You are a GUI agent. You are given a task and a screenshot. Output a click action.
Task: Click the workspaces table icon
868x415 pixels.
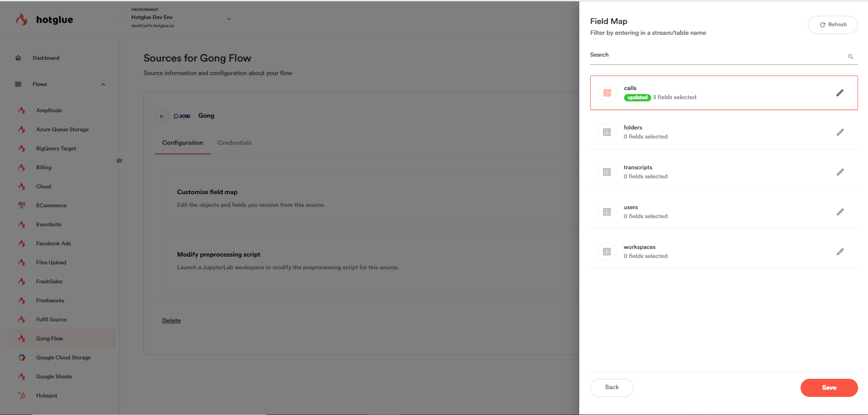pos(607,252)
